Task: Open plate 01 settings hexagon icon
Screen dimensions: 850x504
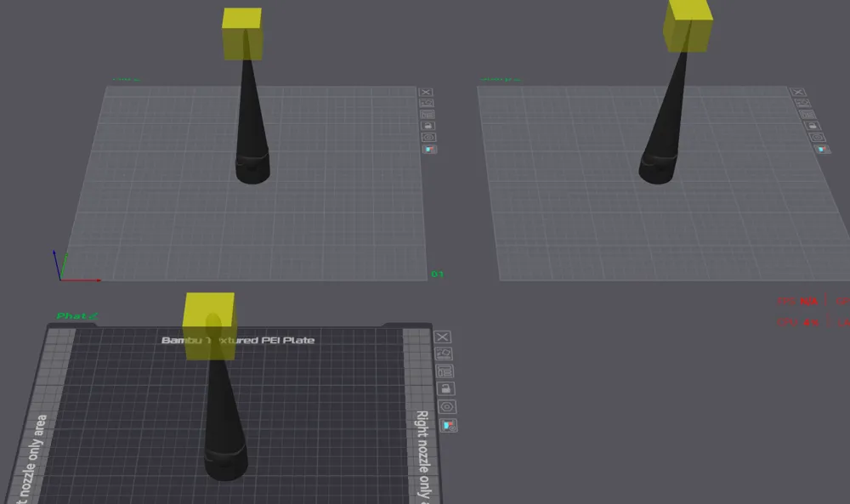Action: coord(428,137)
